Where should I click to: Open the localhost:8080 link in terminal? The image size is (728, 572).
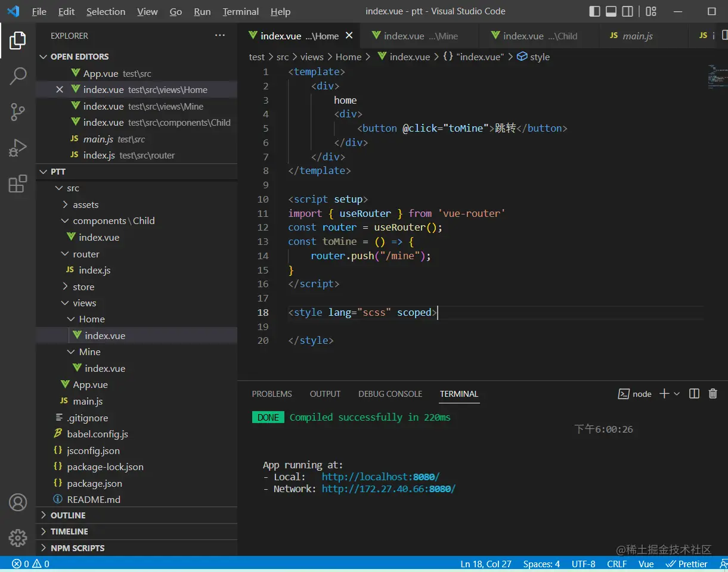tap(380, 477)
